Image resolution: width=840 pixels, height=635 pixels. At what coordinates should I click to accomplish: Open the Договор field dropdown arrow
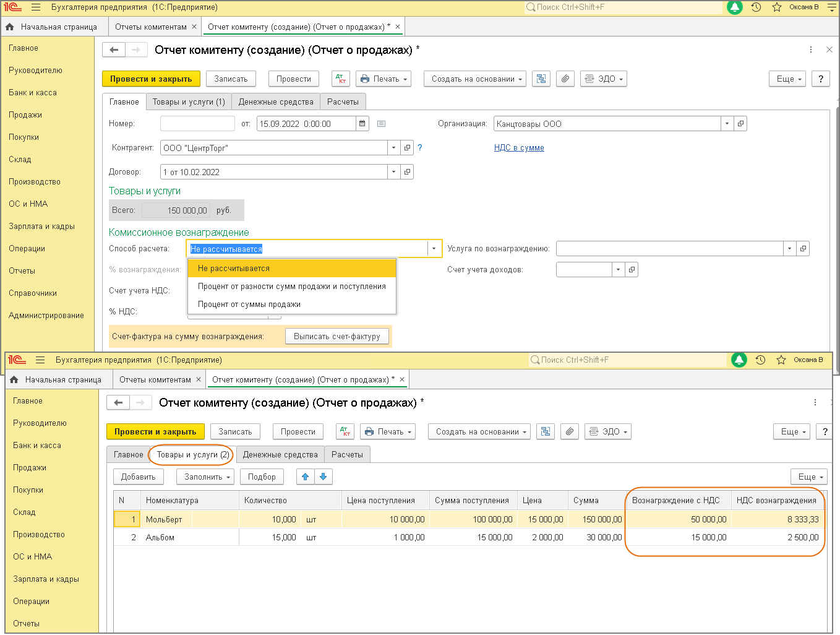(394, 172)
